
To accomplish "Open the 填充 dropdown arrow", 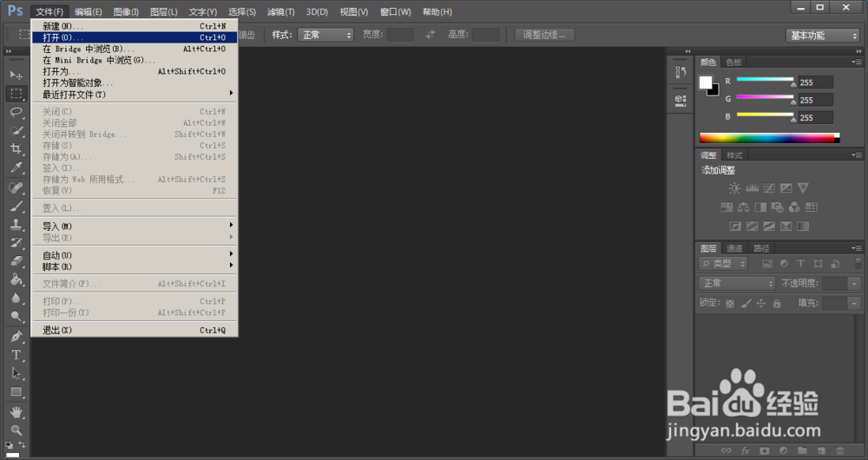I will click(x=855, y=303).
